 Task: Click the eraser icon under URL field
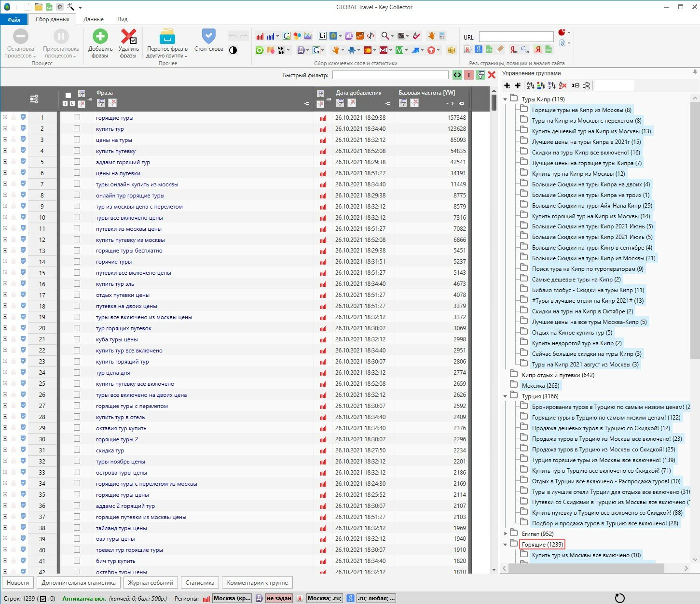(500, 49)
